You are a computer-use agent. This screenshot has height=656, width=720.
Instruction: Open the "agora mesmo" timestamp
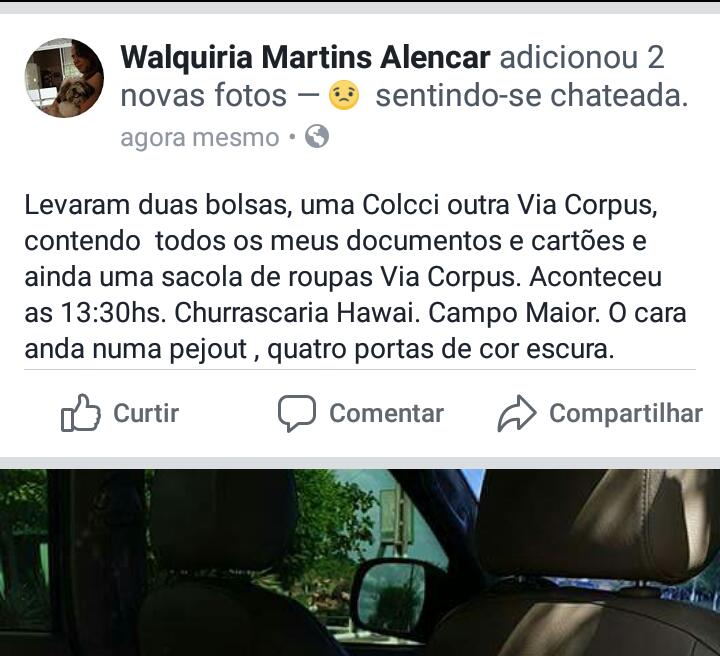point(200,138)
